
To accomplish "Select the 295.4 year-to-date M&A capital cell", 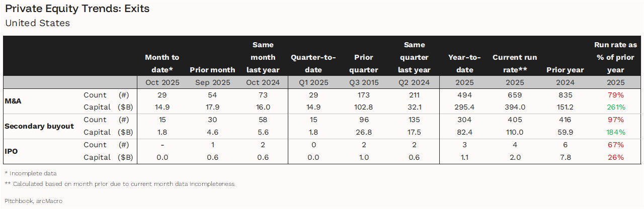I will (464, 107).
